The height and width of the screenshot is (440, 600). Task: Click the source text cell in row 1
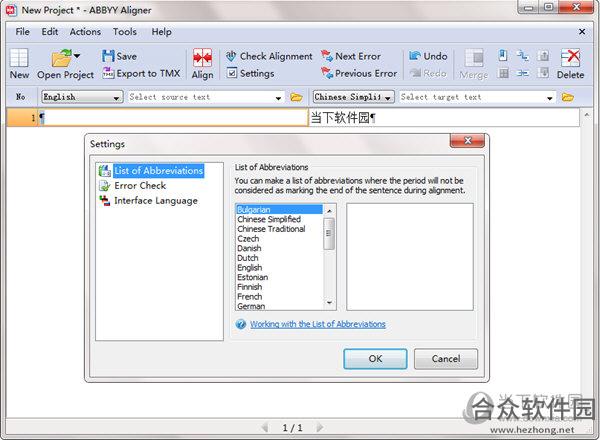pyautogui.click(x=172, y=117)
